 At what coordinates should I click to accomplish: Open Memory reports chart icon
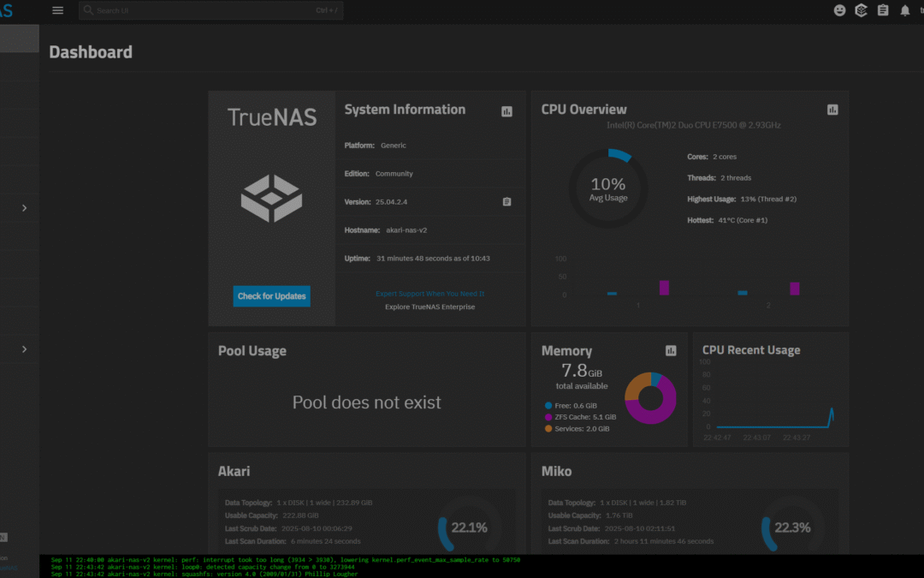pos(671,350)
